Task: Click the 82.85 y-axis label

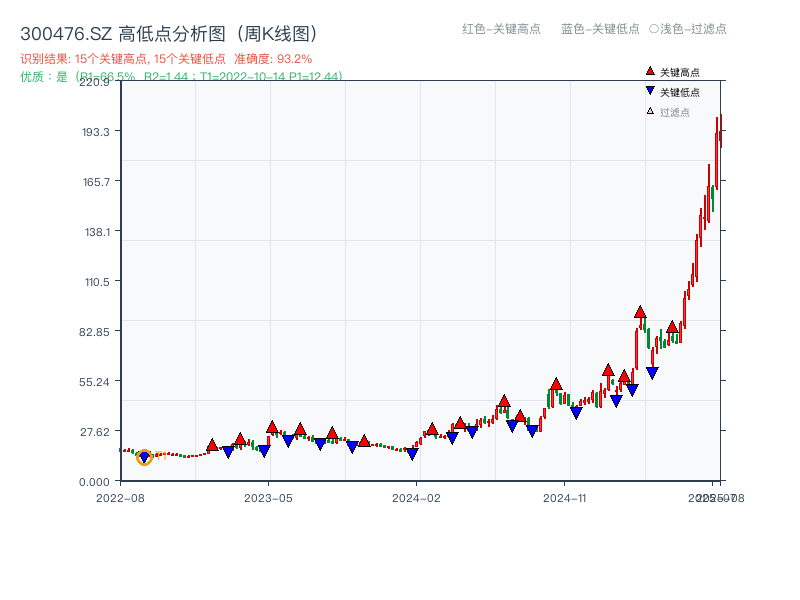Action: pos(94,332)
